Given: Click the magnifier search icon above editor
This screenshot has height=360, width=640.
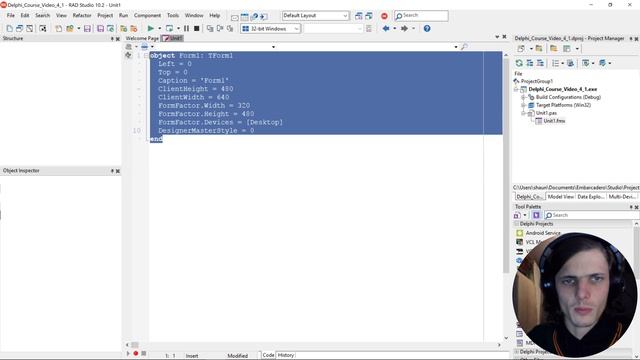Looking at the screenshot, I should click(x=464, y=47).
